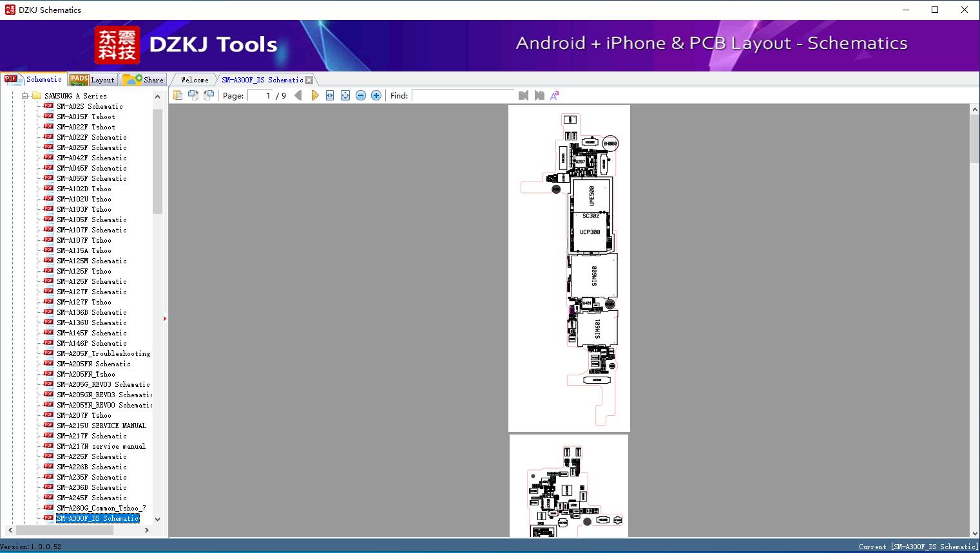The image size is (980, 553).
Task: Open SM-A103F Tshoo entry
Action: 84,209
